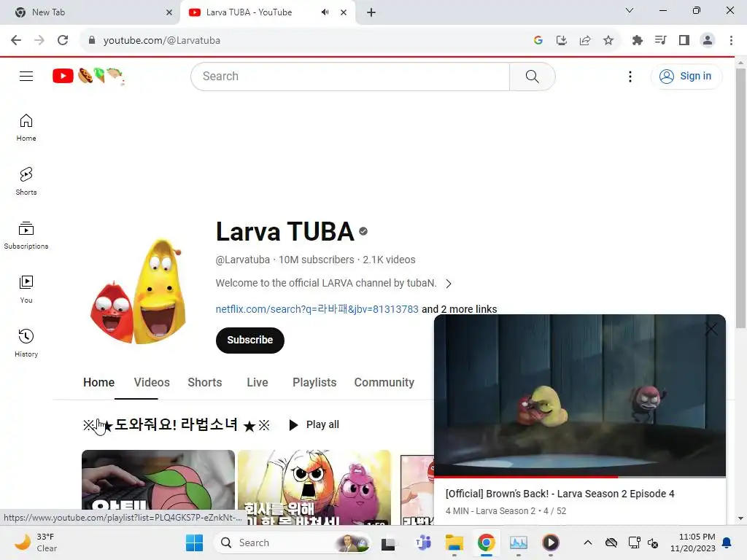Click the miniplayer video frame
Viewport: 747px width, 560px height.
[x=580, y=394]
